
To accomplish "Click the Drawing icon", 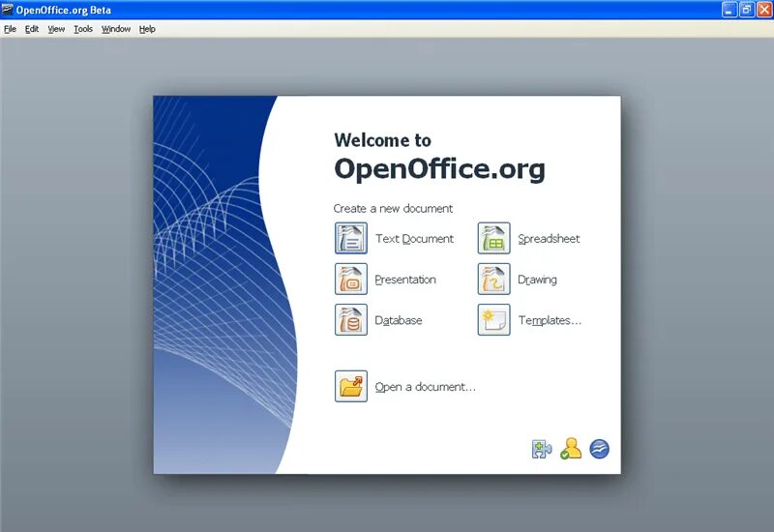I will (493, 279).
